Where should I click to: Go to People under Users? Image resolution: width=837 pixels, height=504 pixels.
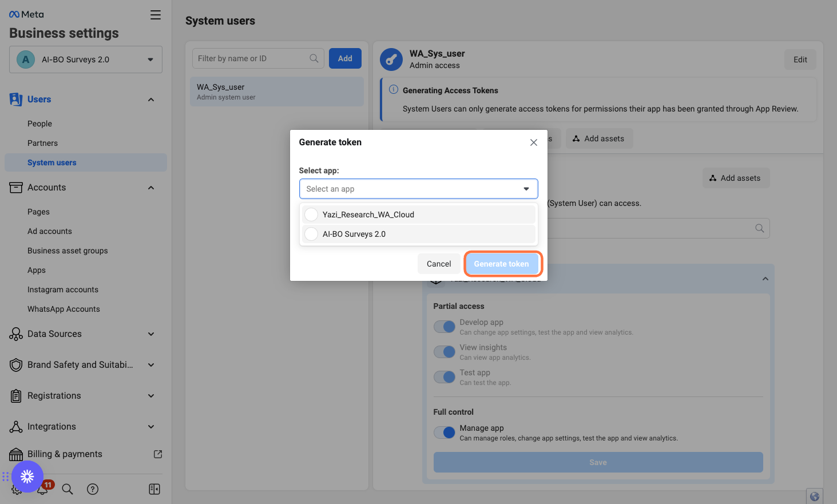point(39,124)
